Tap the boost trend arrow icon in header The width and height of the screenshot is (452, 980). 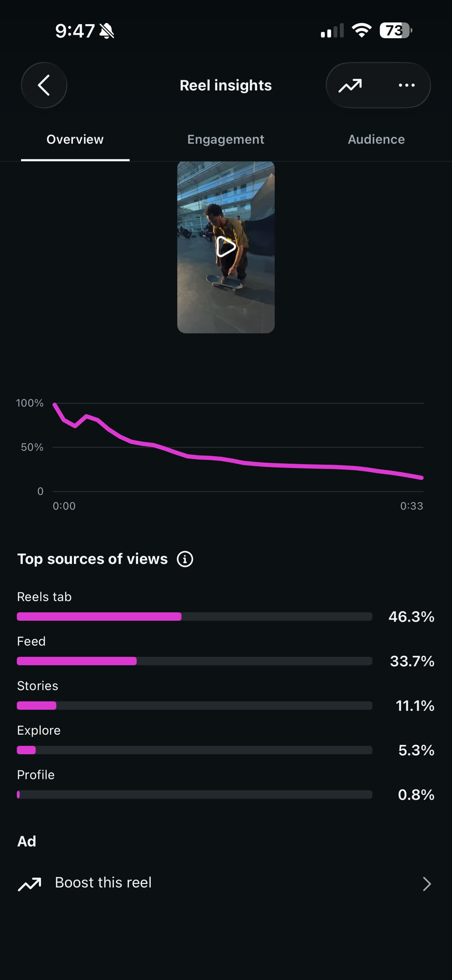(350, 85)
